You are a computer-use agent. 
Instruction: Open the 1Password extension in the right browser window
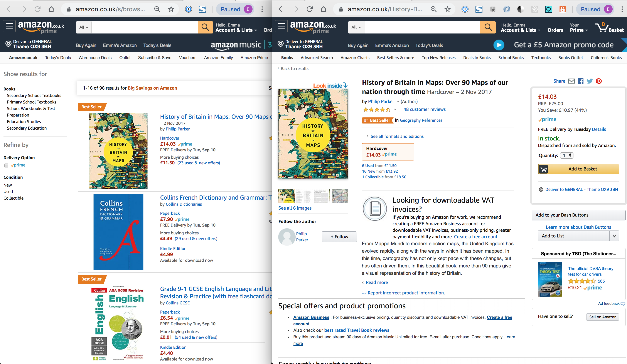pyautogui.click(x=465, y=9)
